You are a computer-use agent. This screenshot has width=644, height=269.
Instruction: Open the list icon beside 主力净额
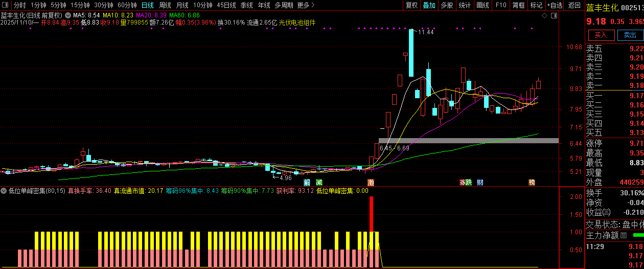[x=623, y=236]
